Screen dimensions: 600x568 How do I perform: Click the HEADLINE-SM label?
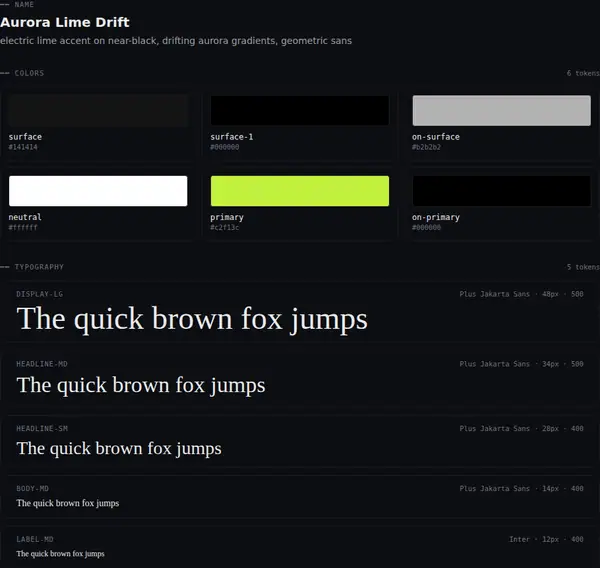[x=42, y=428]
